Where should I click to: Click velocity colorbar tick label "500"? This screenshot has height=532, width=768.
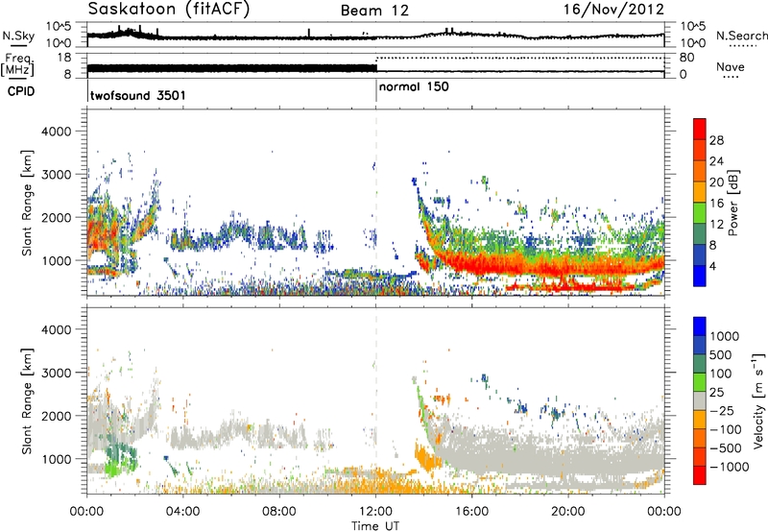coord(720,354)
